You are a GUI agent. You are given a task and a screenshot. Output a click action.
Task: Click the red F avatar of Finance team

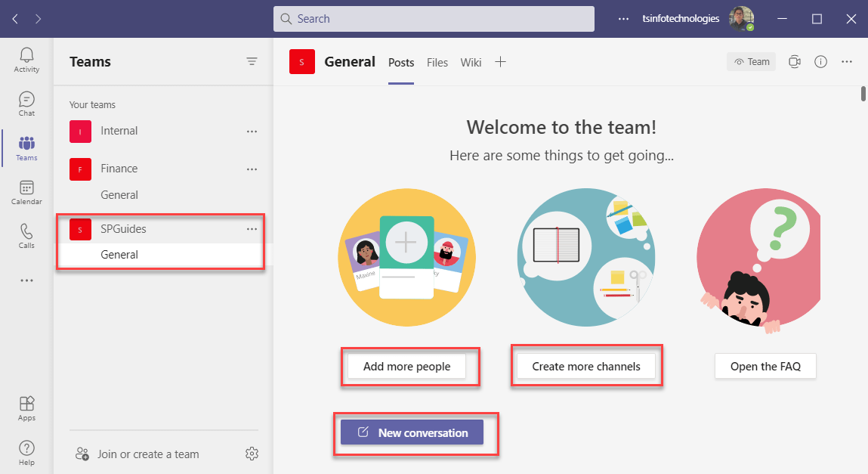(80, 169)
